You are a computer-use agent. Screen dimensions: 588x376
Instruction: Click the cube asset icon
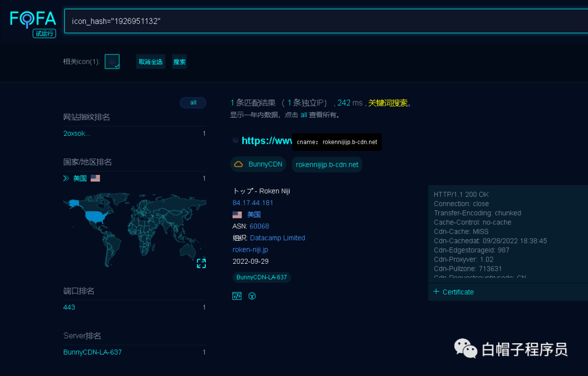click(252, 296)
